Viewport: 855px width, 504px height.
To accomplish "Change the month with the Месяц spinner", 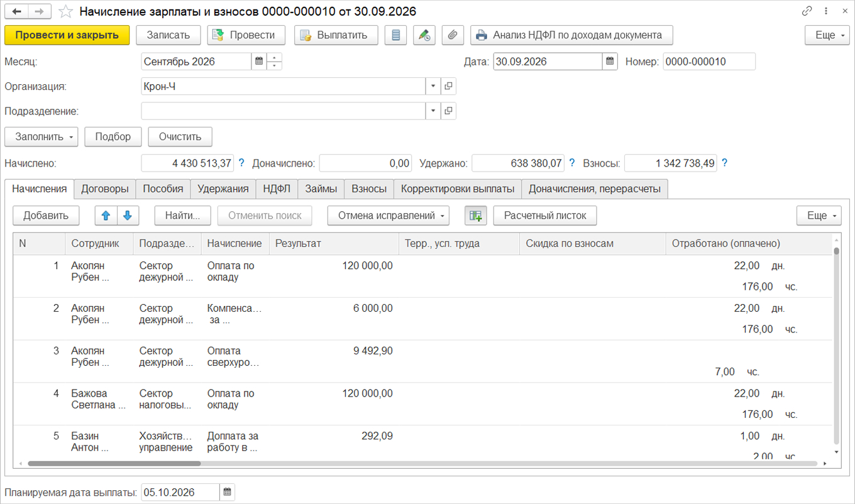I will coord(275,62).
